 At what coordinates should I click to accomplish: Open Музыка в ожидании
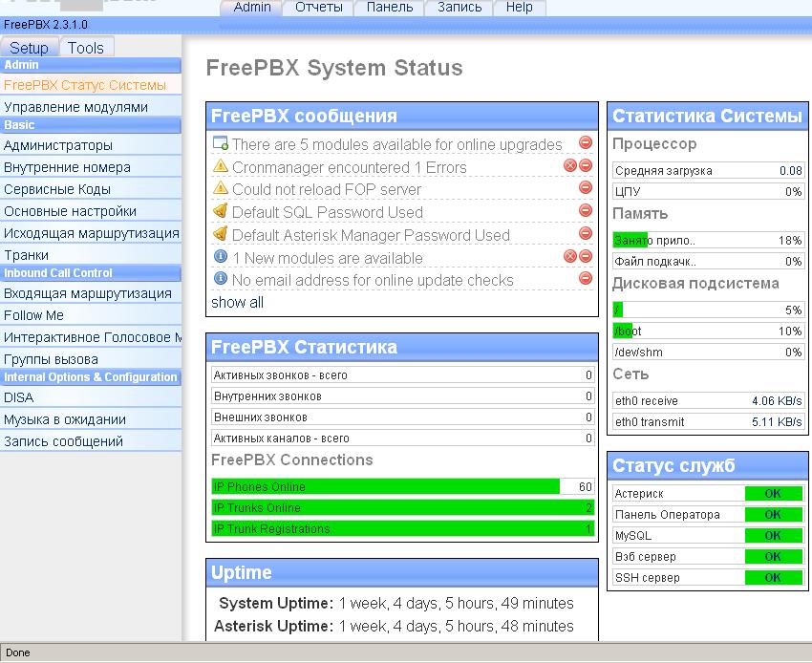tap(91, 419)
